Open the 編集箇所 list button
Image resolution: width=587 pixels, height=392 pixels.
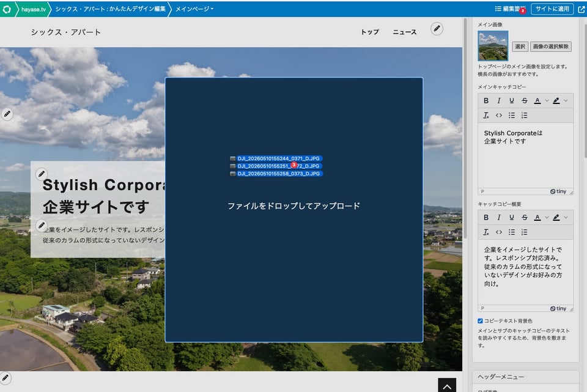510,9
